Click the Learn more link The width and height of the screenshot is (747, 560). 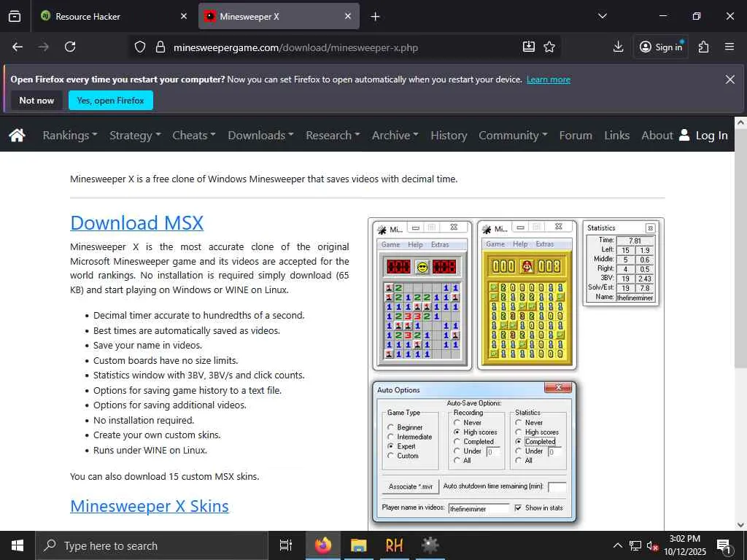pyautogui.click(x=549, y=79)
